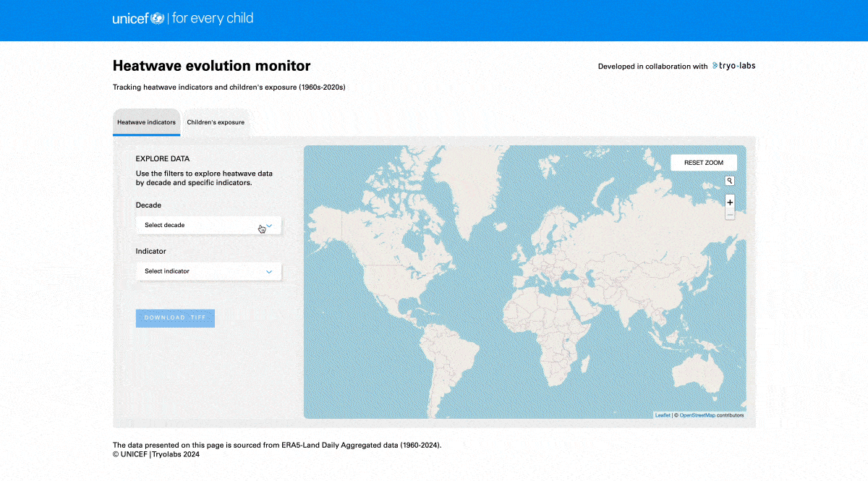Open the Select decade dropdown
Viewport: 868px width, 481px height.
pos(208,225)
